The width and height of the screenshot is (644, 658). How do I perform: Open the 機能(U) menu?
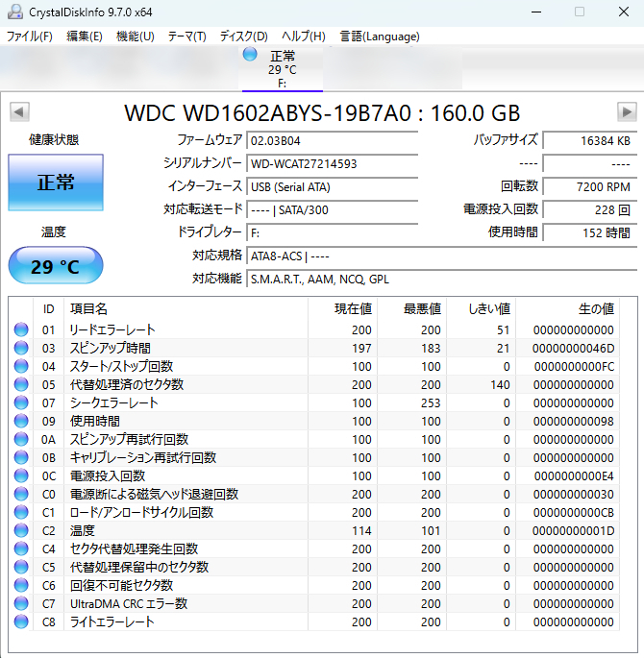135,37
